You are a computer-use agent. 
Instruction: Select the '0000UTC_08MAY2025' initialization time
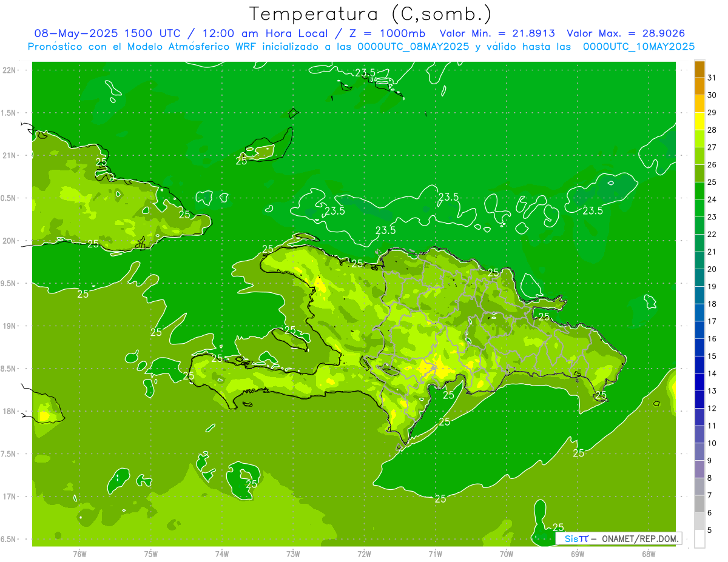pos(413,46)
